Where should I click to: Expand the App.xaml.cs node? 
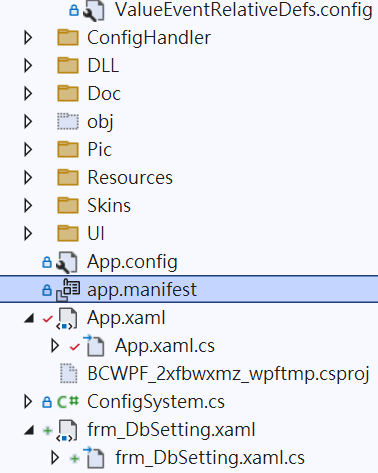pyautogui.click(x=55, y=346)
